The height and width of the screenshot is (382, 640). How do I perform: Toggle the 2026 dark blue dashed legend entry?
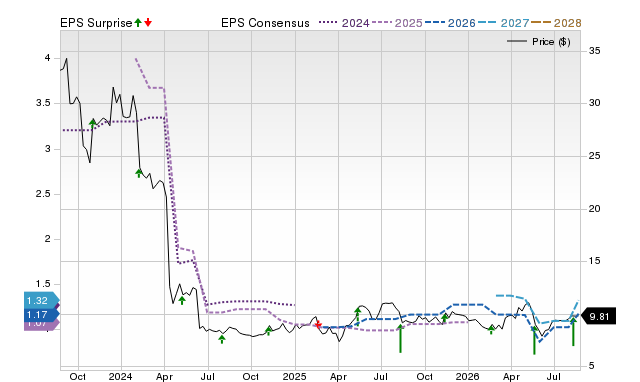point(450,23)
